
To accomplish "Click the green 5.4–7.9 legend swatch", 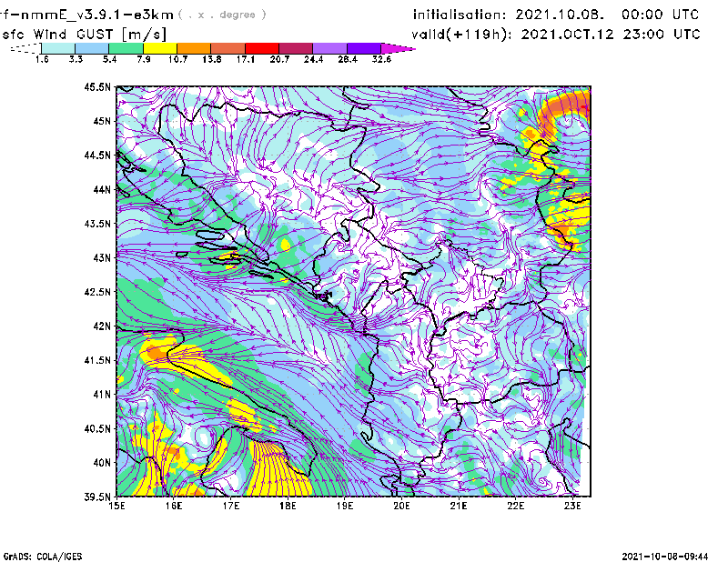I will (126, 48).
